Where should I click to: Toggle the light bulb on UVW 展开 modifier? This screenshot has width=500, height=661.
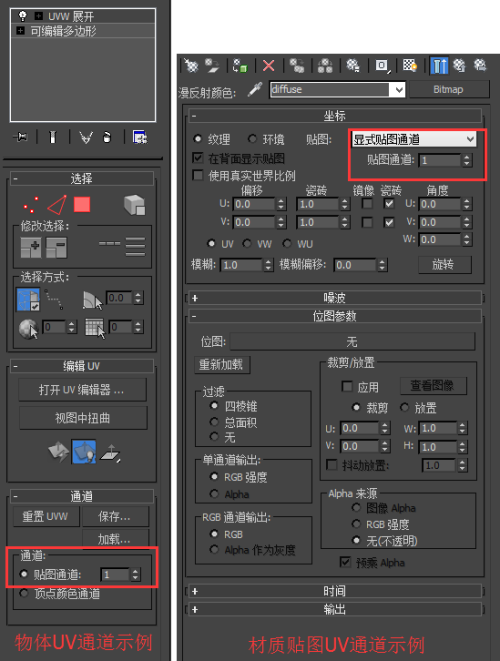pos(23,16)
